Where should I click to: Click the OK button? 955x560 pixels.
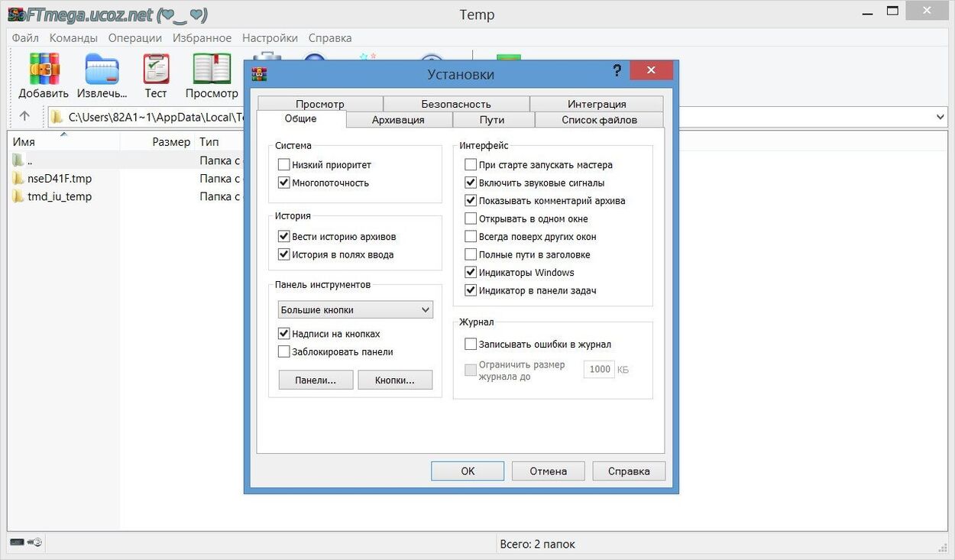pyautogui.click(x=468, y=471)
